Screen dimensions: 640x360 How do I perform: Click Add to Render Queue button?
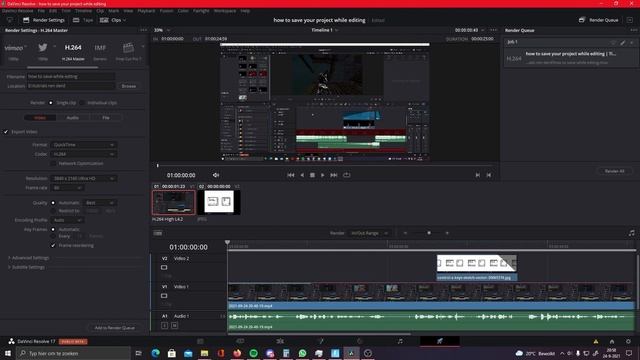[x=115, y=328]
